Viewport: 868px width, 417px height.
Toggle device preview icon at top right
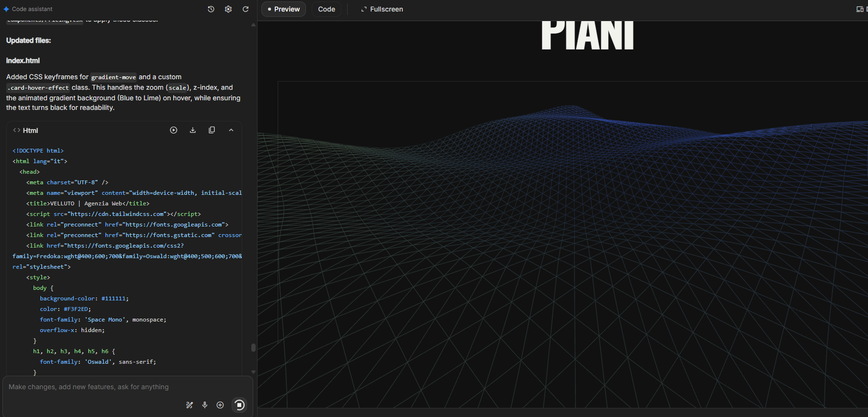click(859, 9)
